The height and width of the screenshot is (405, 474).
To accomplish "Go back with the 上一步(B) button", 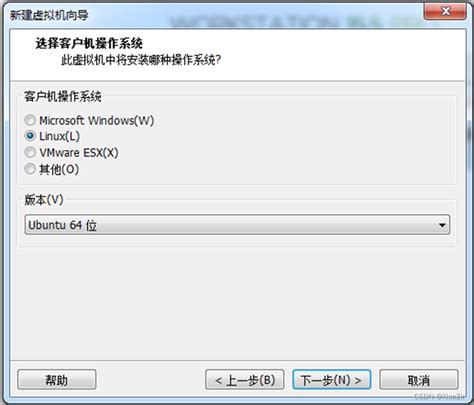I will [x=245, y=380].
